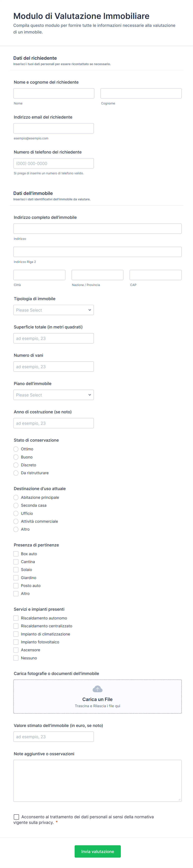193x868 pixels.
Task: Click the email address field
Action: click(54, 128)
